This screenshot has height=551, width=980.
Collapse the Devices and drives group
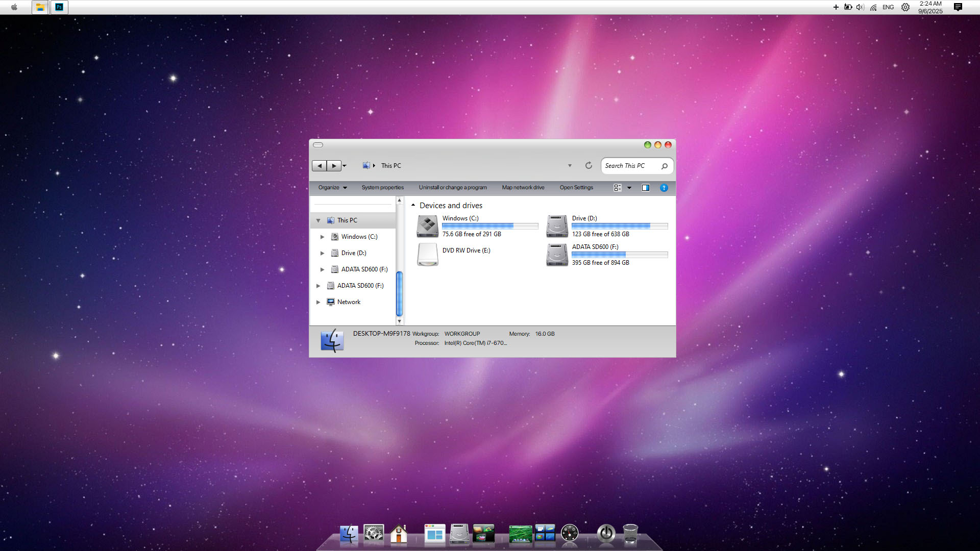tap(413, 205)
